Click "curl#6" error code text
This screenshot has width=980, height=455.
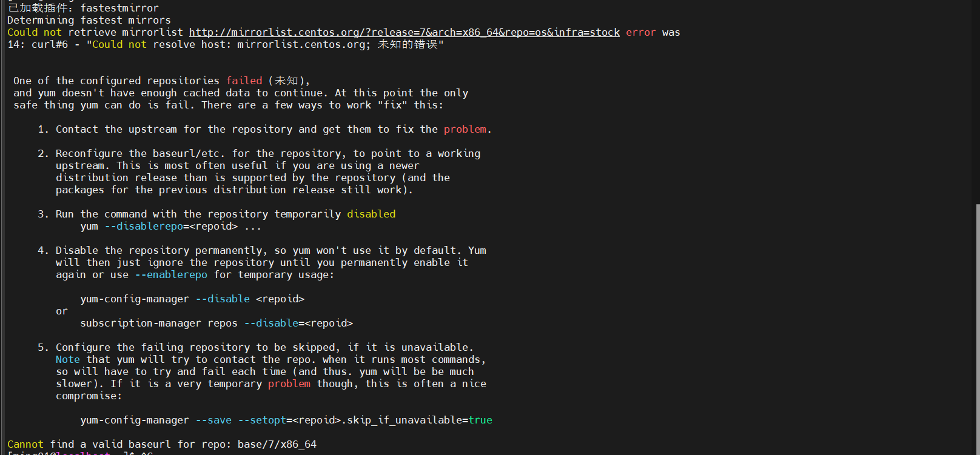50,45
